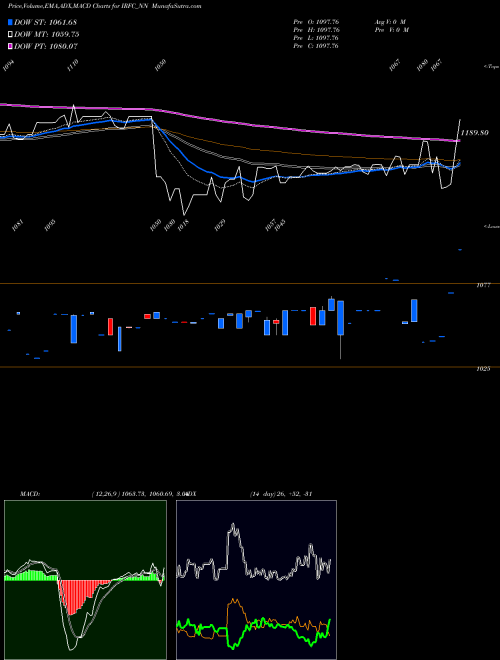Click the 'Pre H: 1097.76' value
Viewport: 500px width, 660px height.
click(x=316, y=30)
